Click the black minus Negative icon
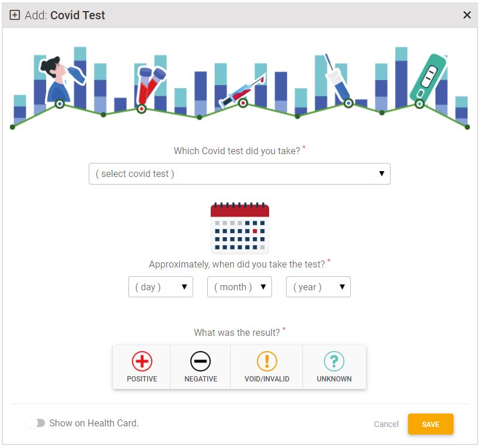Screen dimensions: 481x448 click(x=200, y=362)
